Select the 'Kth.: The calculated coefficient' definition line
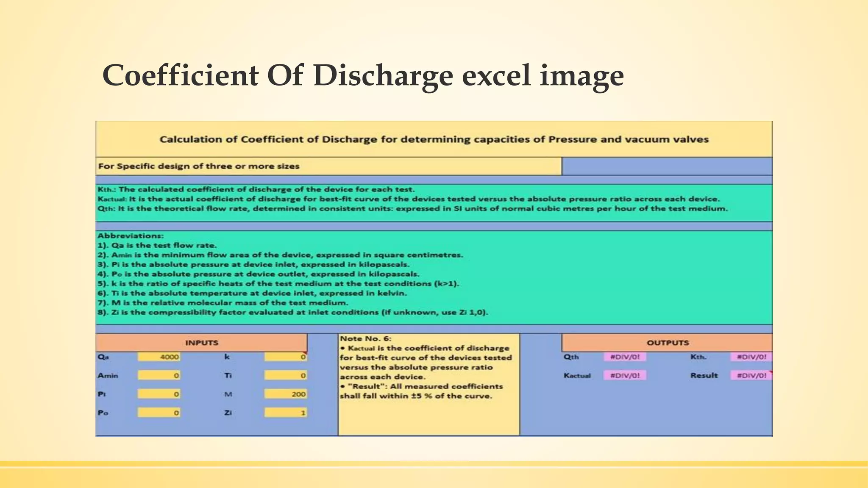The height and width of the screenshot is (488, 868). pyautogui.click(x=256, y=189)
